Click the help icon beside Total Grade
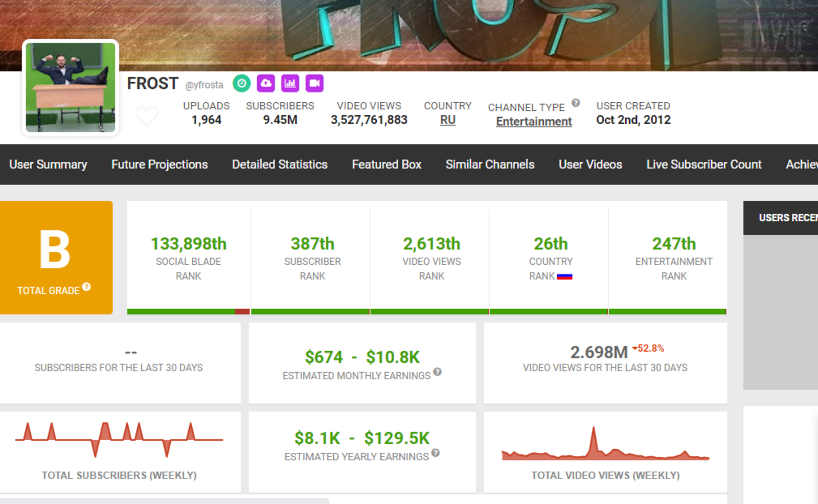818x504 pixels. tap(86, 287)
